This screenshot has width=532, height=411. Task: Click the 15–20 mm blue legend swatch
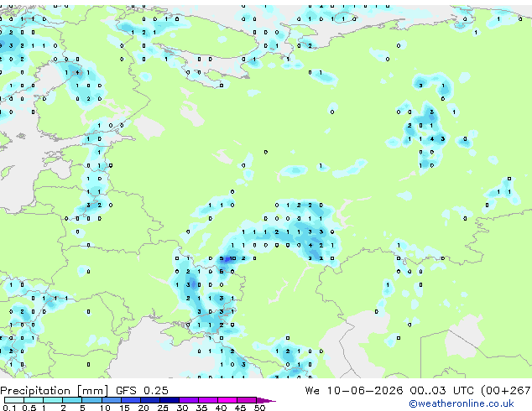pos(130,400)
